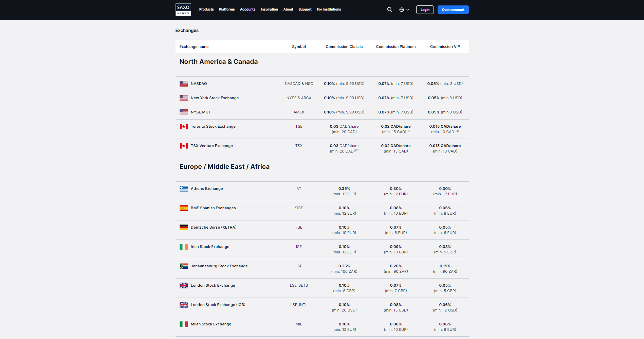The image size is (644, 339).
Task: Click the UK flag beside London Stock Exchange
Action: [184, 285]
